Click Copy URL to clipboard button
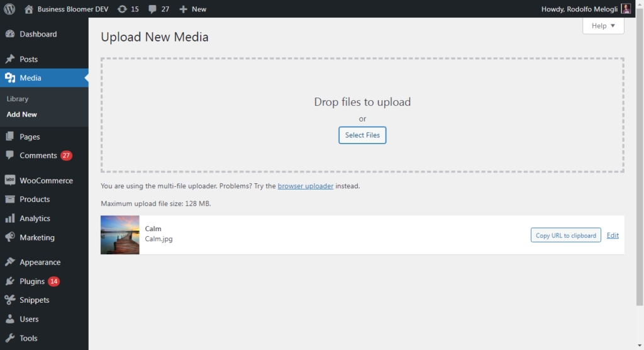This screenshot has height=350, width=644. (x=565, y=235)
